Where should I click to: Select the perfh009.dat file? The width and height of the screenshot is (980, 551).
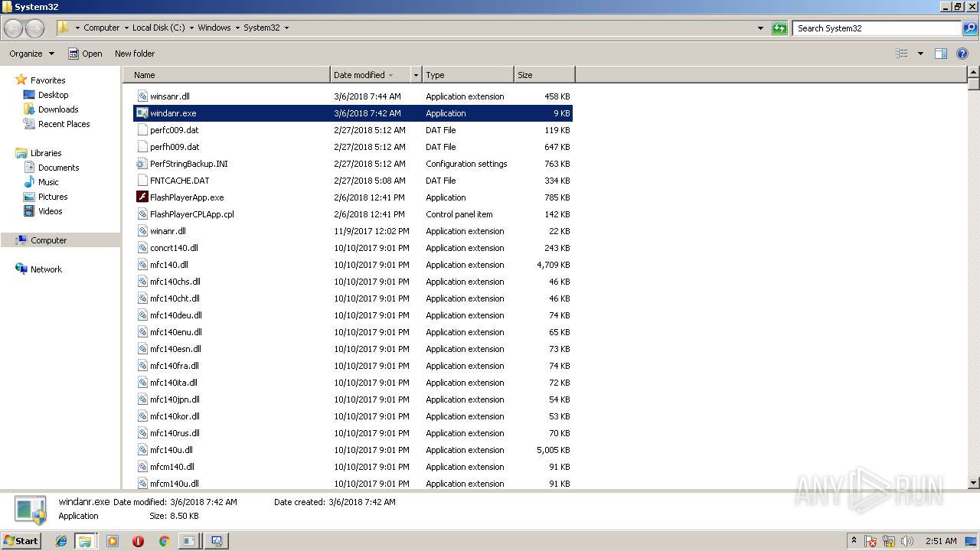click(x=353, y=147)
